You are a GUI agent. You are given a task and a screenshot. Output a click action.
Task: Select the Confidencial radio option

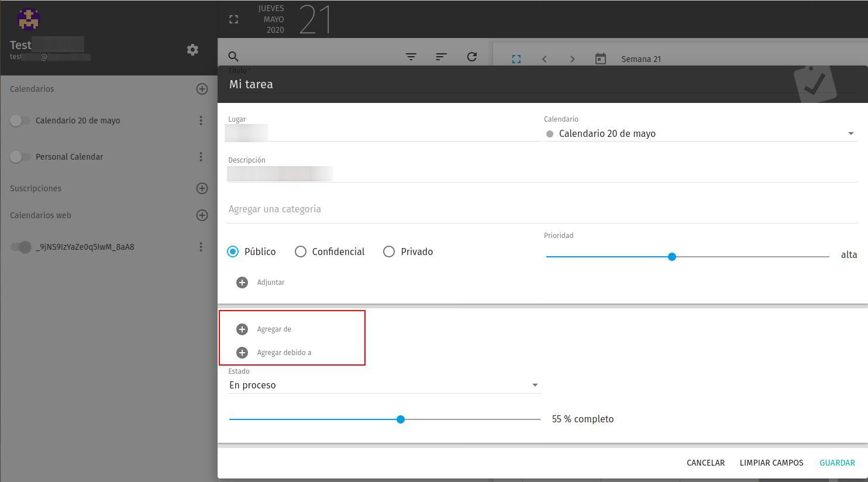pyautogui.click(x=301, y=252)
